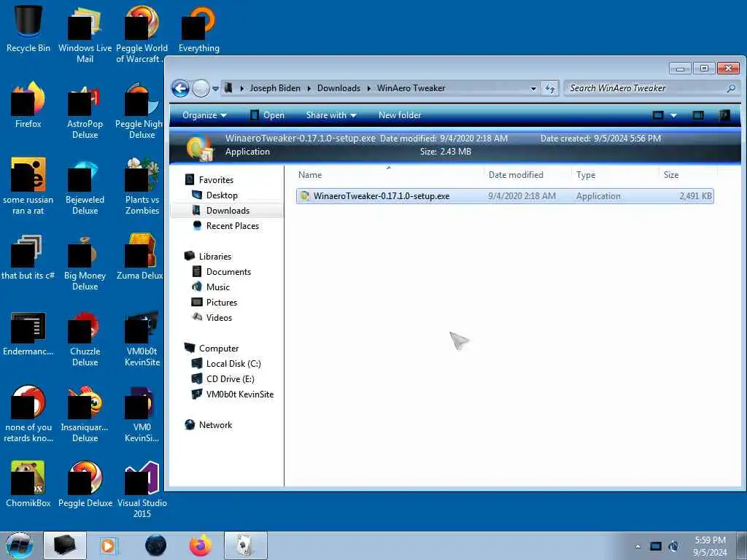Click the search magnifier icon
The height and width of the screenshot is (560, 747).
(731, 88)
